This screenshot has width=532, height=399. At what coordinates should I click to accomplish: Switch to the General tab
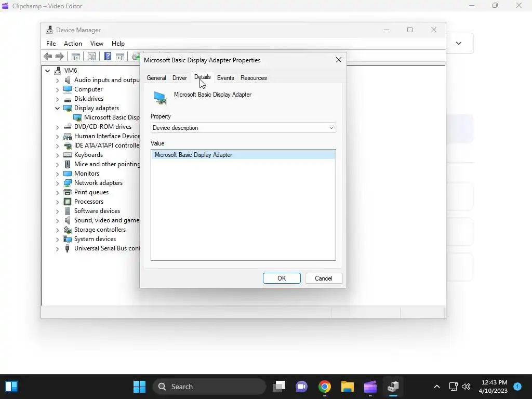156,78
